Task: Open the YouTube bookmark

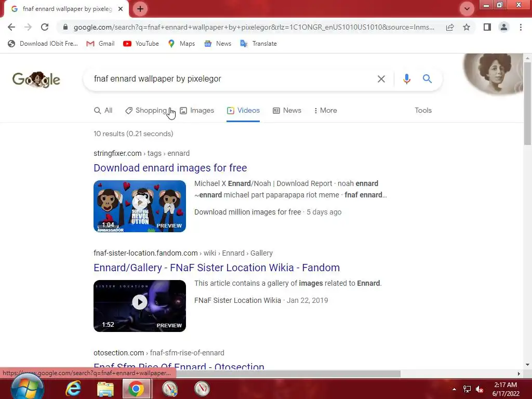Action: pos(141,44)
